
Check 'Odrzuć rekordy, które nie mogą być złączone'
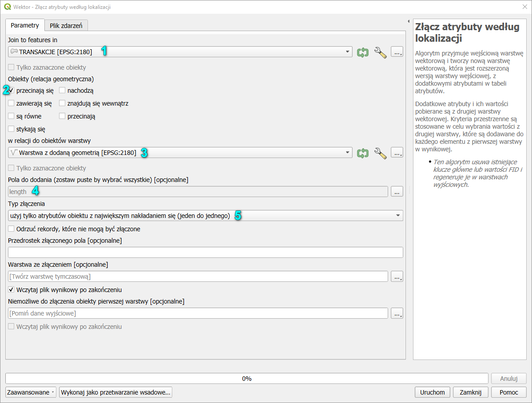click(x=12, y=229)
